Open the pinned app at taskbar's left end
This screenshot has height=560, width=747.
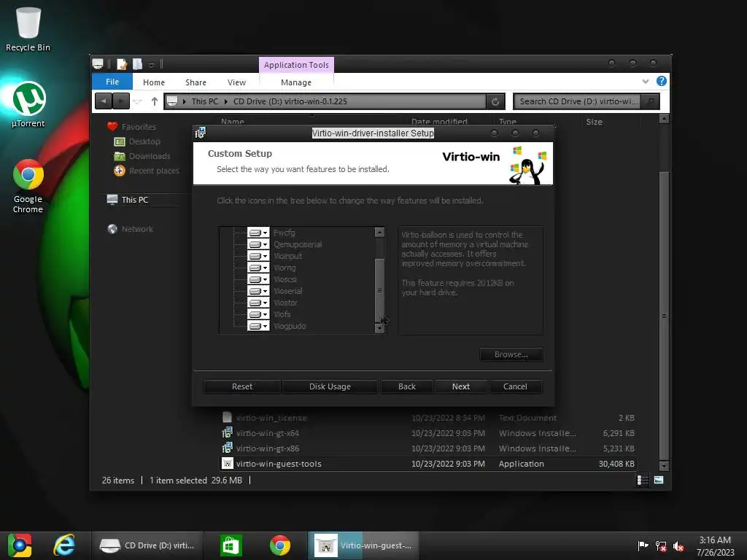20,545
